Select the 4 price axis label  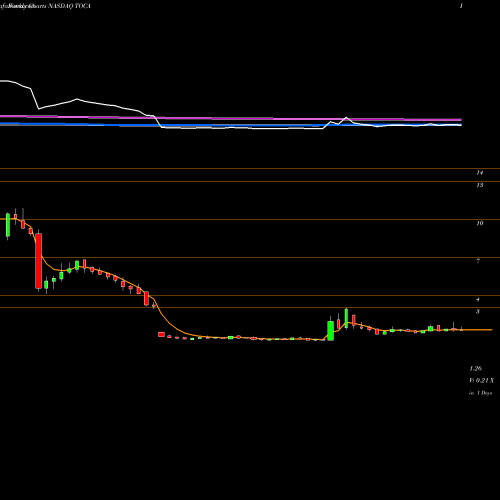coord(478,300)
